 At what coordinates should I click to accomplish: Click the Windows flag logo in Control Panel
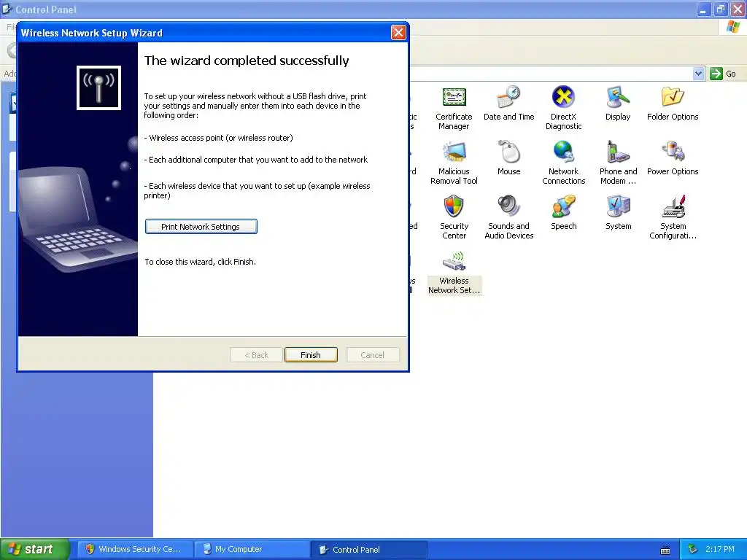click(x=732, y=27)
